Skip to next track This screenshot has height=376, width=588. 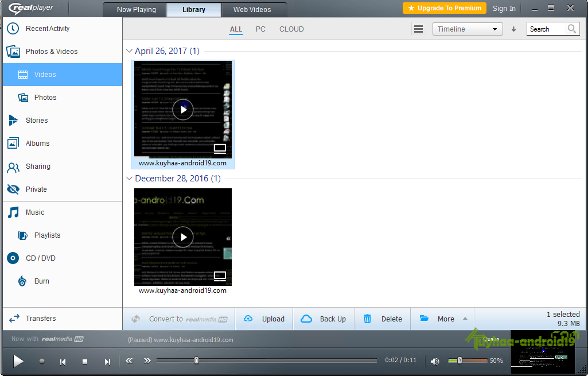(107, 362)
